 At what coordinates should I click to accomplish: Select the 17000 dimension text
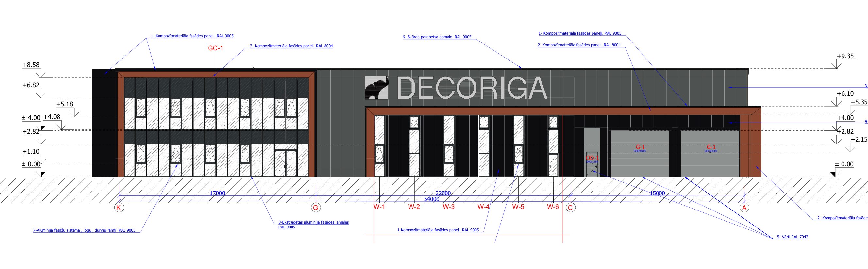click(x=217, y=193)
